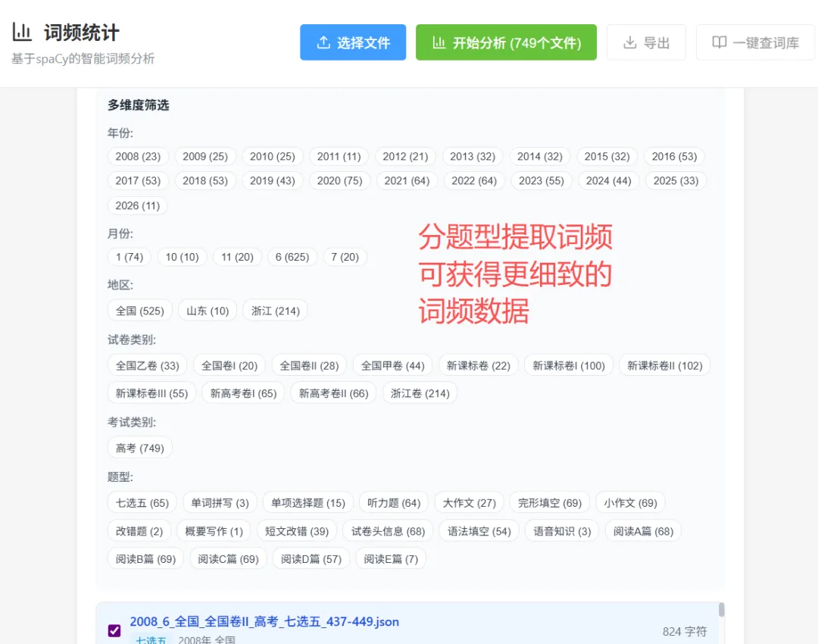Screen dimensions: 818x644
Task: Select the 七选五 (65) question type filter
Action: [141, 502]
